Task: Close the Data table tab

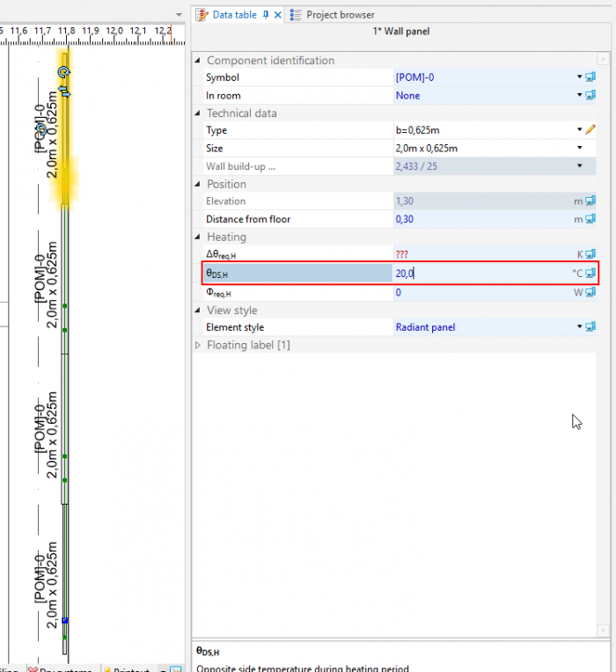Action: (278, 15)
